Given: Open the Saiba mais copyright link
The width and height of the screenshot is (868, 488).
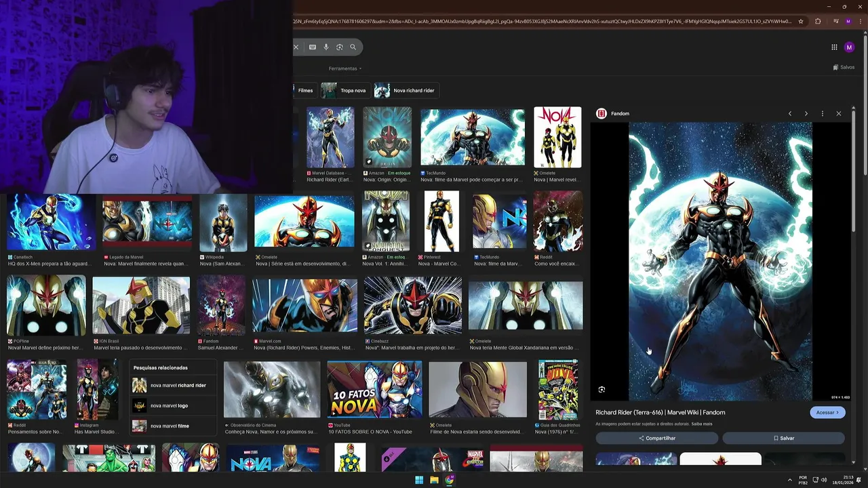Looking at the screenshot, I should [702, 424].
